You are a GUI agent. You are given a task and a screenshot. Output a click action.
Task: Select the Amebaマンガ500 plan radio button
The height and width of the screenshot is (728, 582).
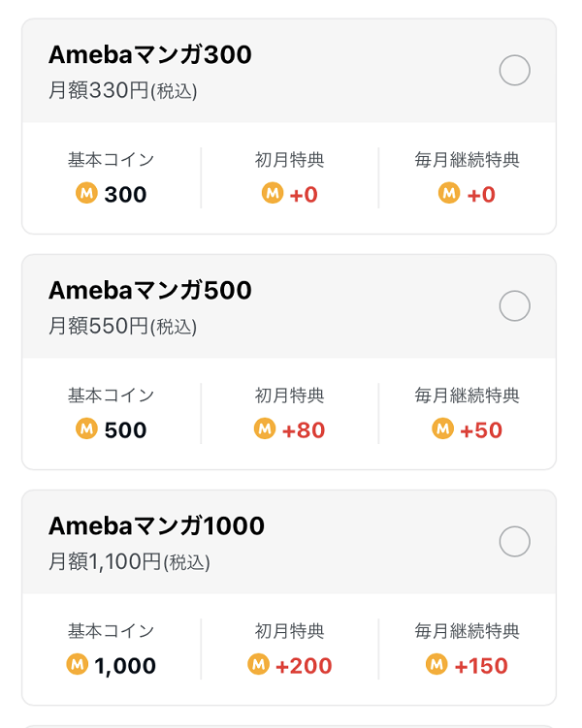515,306
